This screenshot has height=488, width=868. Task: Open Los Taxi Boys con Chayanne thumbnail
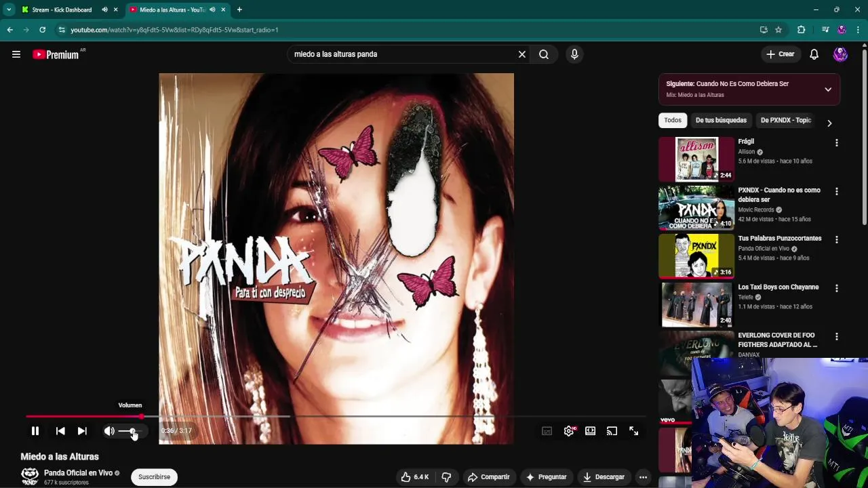coord(696,304)
